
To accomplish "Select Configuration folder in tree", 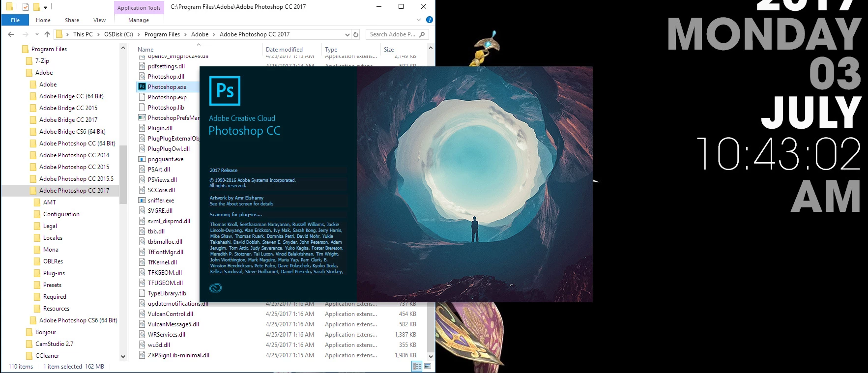I will coord(61,214).
